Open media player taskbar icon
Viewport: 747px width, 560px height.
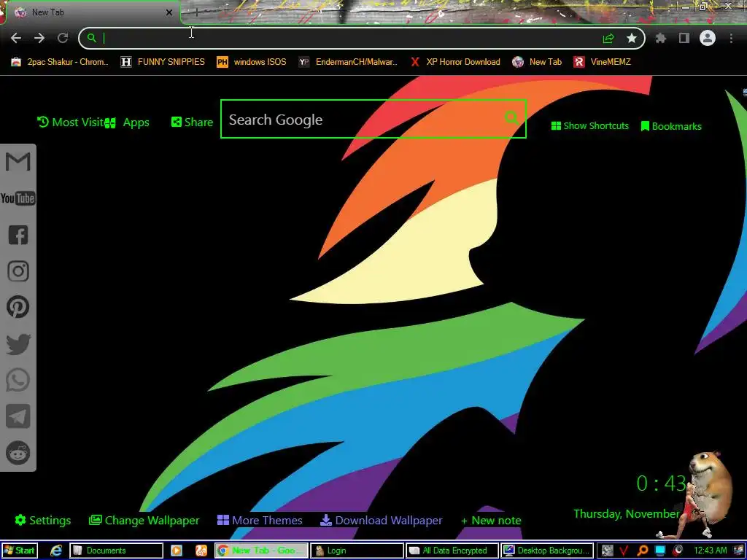tap(177, 551)
